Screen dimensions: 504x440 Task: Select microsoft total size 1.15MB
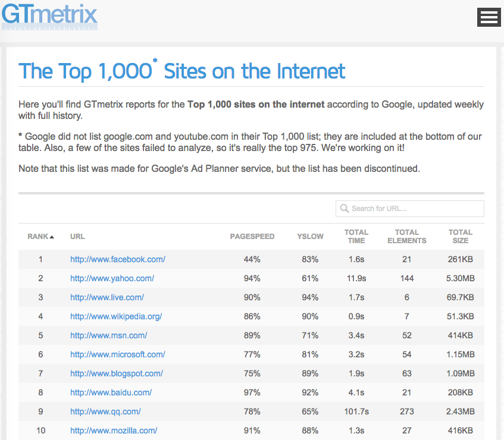[461, 354]
